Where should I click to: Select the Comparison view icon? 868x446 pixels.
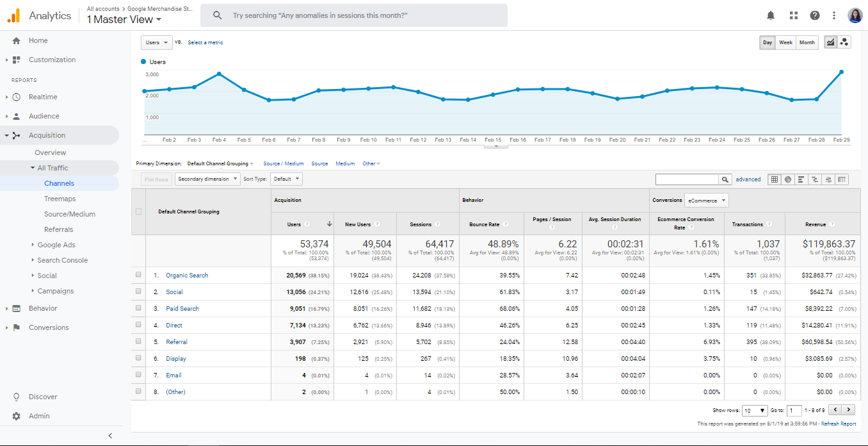tap(815, 179)
